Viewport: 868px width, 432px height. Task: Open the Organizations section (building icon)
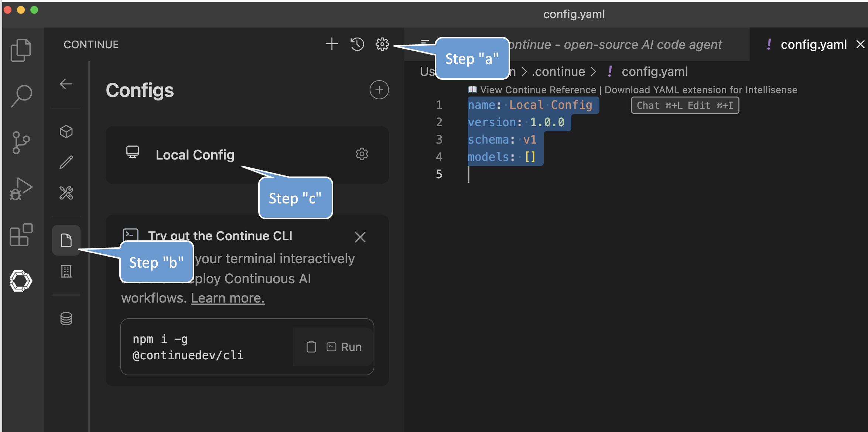coord(66,271)
